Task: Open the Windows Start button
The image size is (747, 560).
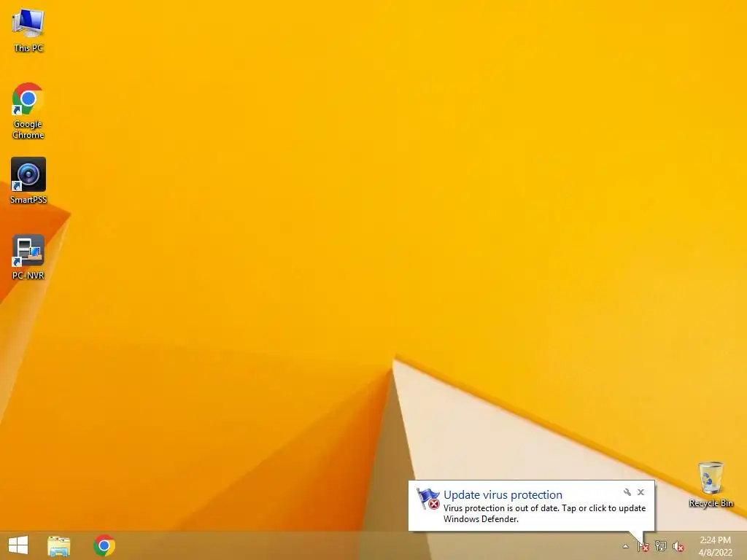Action: [x=18, y=545]
